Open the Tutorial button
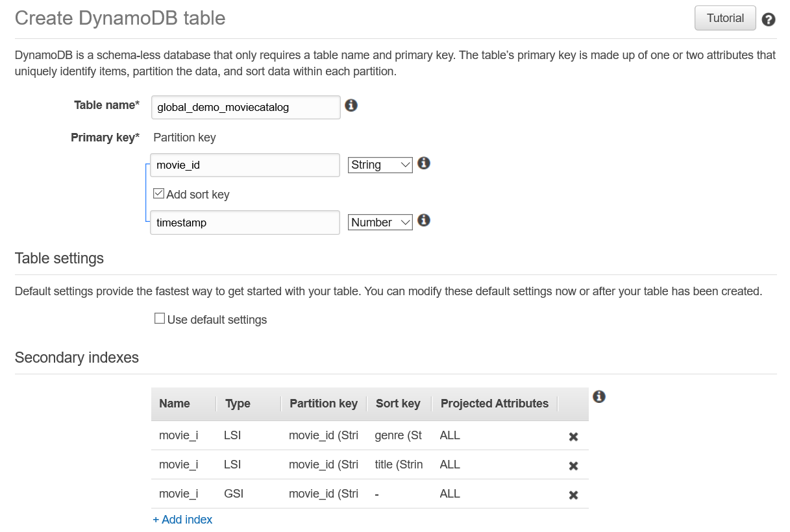Image resolution: width=790 pixels, height=532 pixels. pos(725,18)
